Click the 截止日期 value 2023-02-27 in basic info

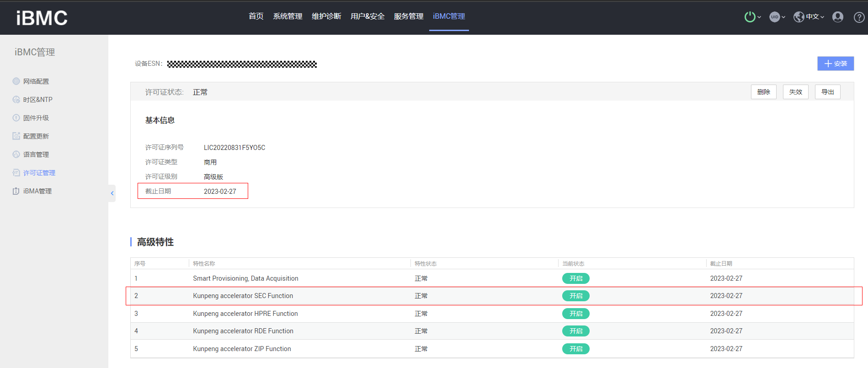[x=220, y=192]
